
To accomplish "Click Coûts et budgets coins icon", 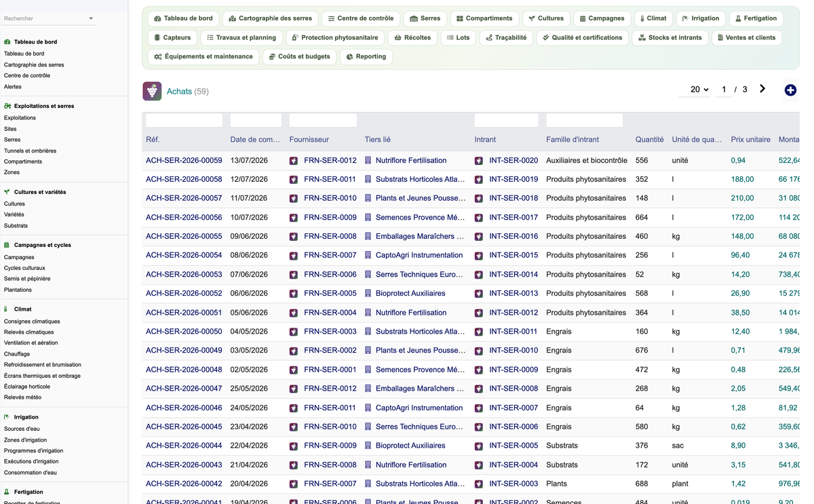I will [272, 56].
